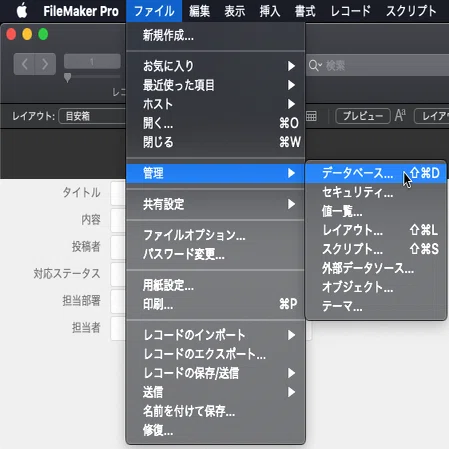Open オブジェクト... manager
449x449 pixels.
pyautogui.click(x=376, y=287)
